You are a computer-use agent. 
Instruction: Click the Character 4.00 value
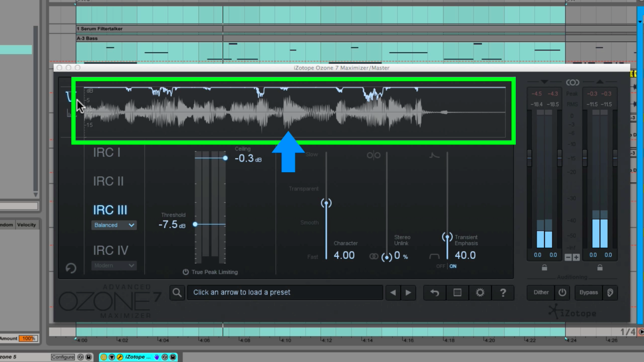tap(344, 255)
